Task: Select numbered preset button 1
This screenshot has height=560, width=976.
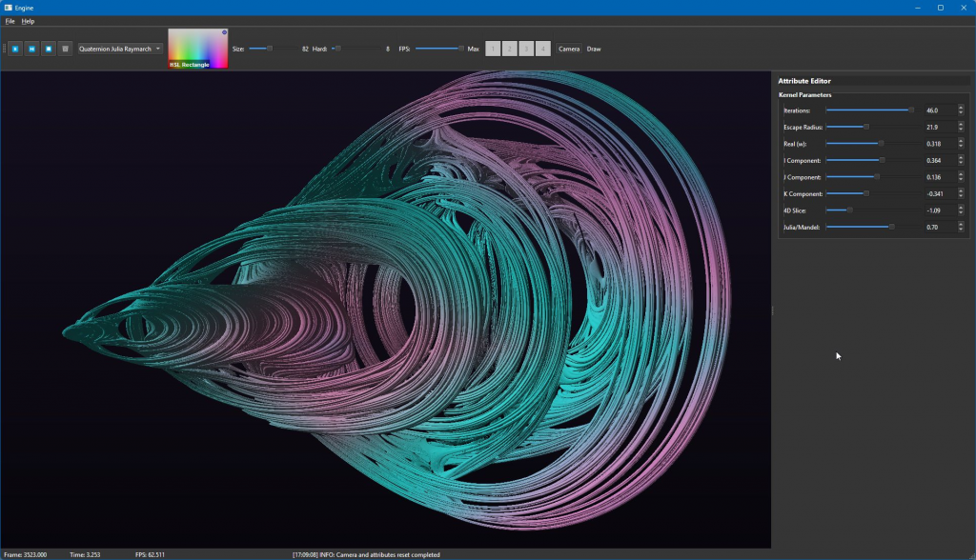Action: click(493, 49)
